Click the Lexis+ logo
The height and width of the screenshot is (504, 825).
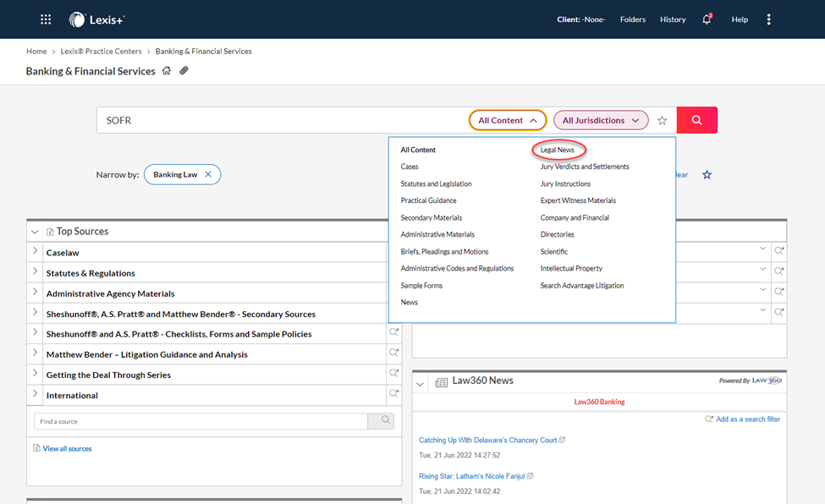96,19
